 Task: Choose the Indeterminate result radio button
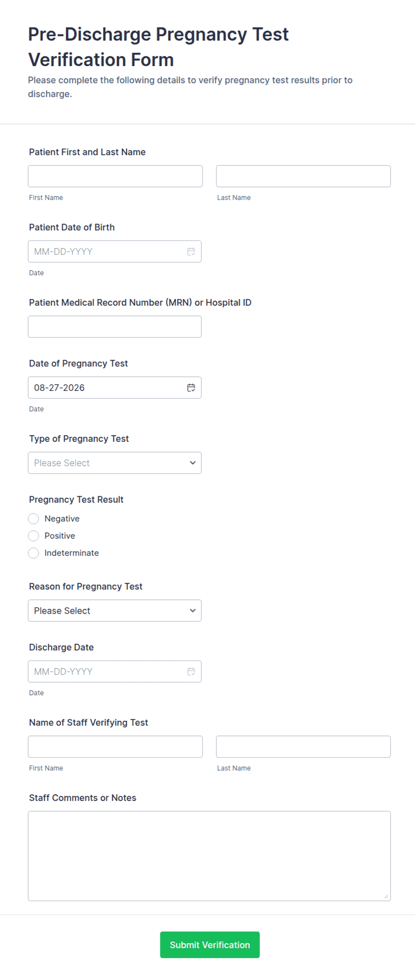[33, 553]
